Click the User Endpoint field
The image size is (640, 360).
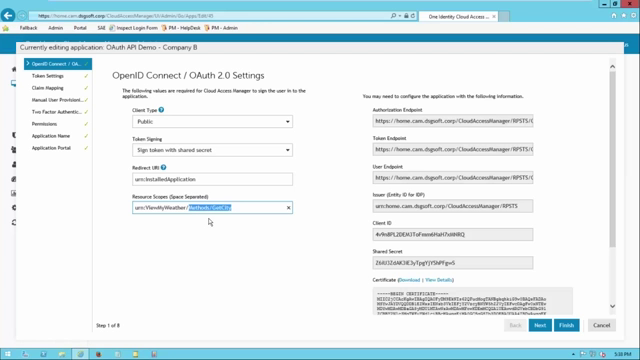453,178
